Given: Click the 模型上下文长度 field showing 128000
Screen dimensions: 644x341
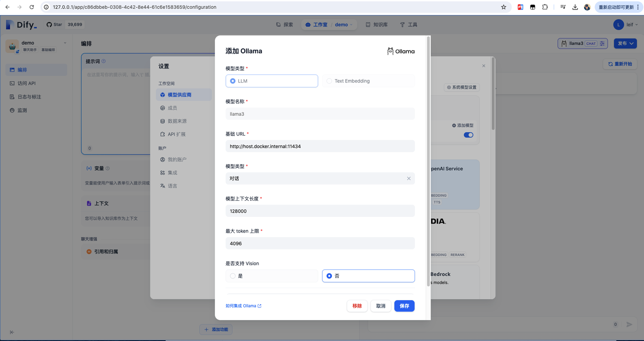Looking at the screenshot, I should pos(320,211).
